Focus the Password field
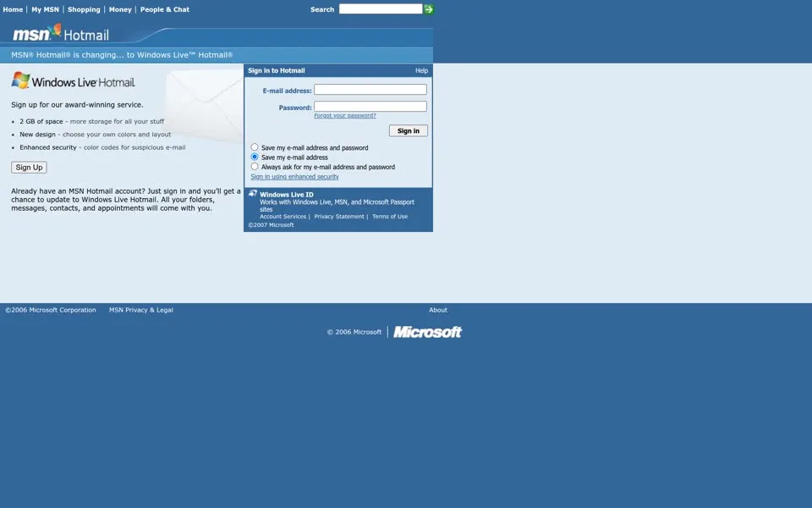 pyautogui.click(x=370, y=107)
